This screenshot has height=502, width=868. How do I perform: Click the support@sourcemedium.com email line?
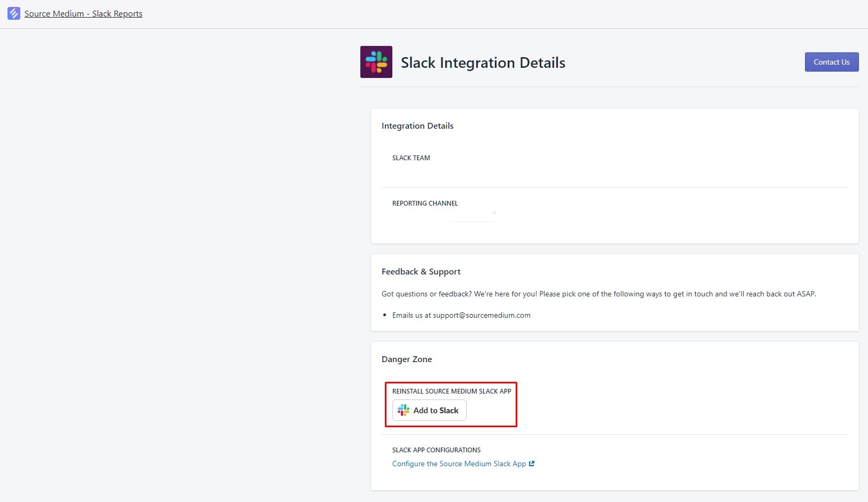tap(461, 315)
